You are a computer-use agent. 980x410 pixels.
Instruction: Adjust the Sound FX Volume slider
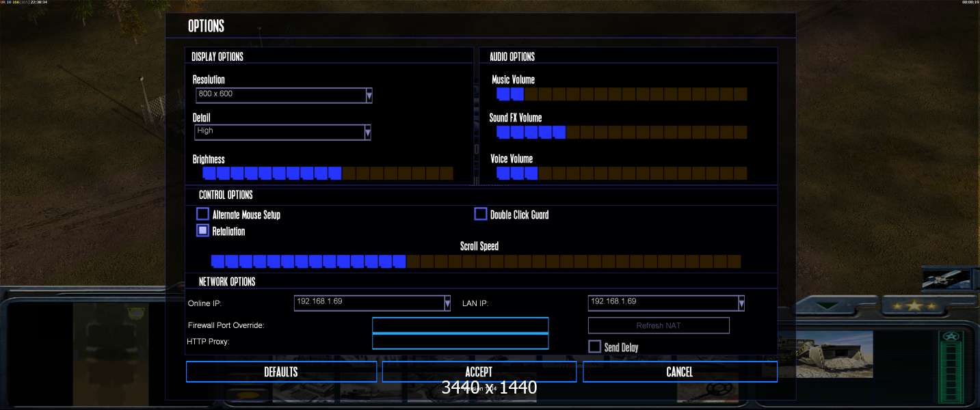tap(621, 132)
